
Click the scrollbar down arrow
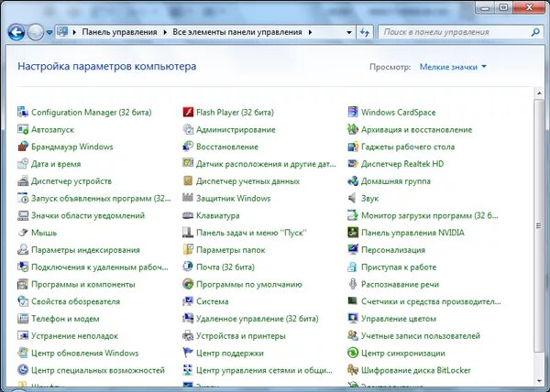point(539,380)
